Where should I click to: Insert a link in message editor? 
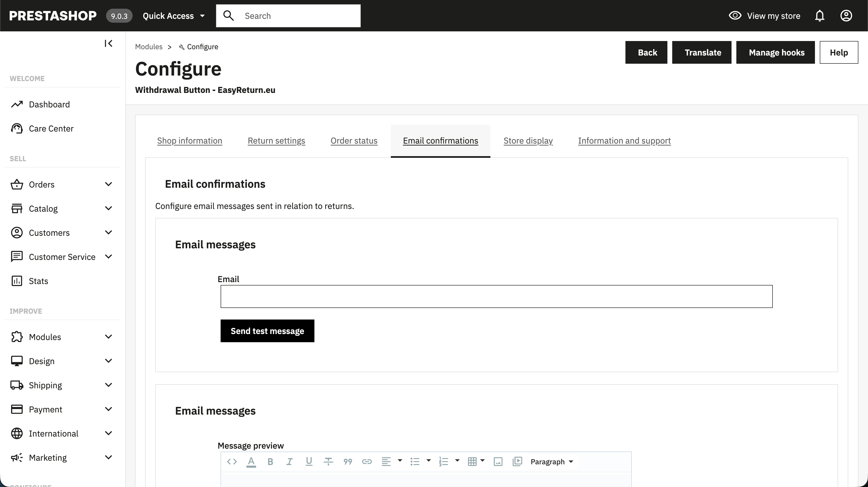tap(367, 461)
